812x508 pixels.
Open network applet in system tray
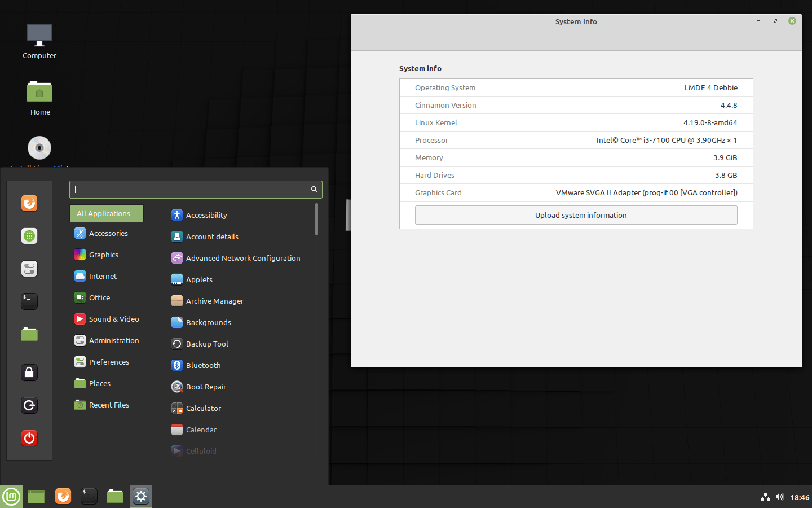click(765, 497)
